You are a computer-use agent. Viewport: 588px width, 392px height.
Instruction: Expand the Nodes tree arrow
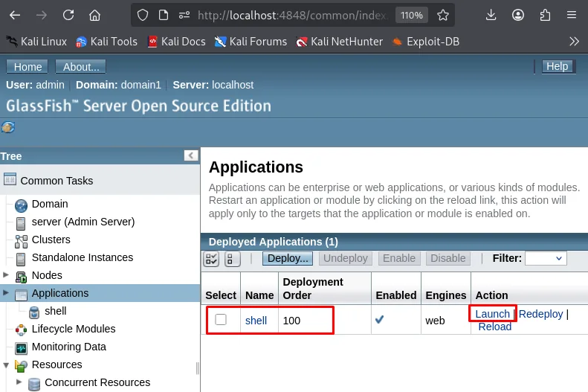6,275
